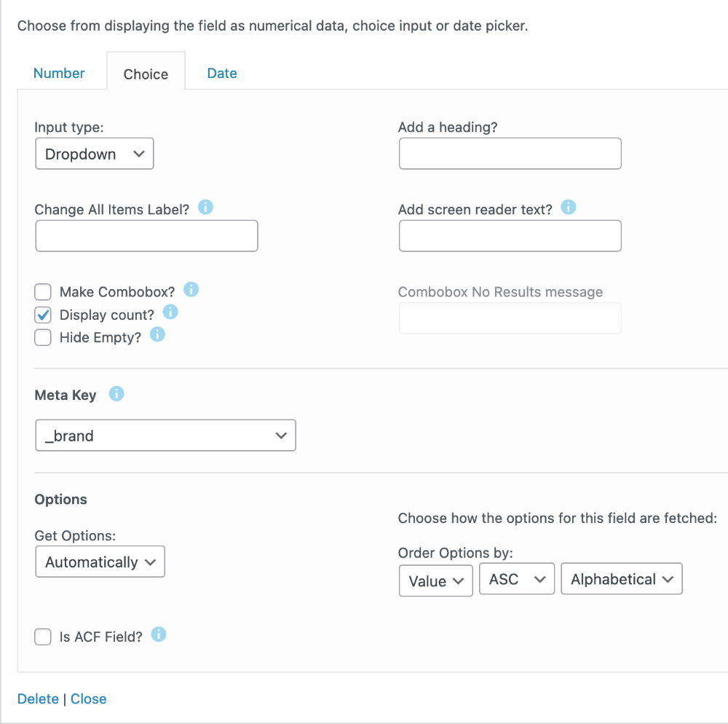Click the Is ACF Field info icon
728x724 pixels.
click(159, 634)
